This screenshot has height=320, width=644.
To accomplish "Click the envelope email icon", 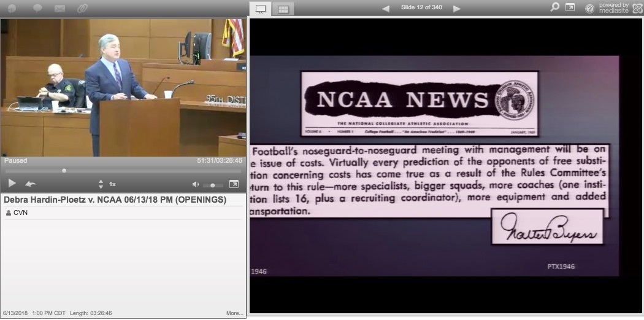I will pos(59,9).
